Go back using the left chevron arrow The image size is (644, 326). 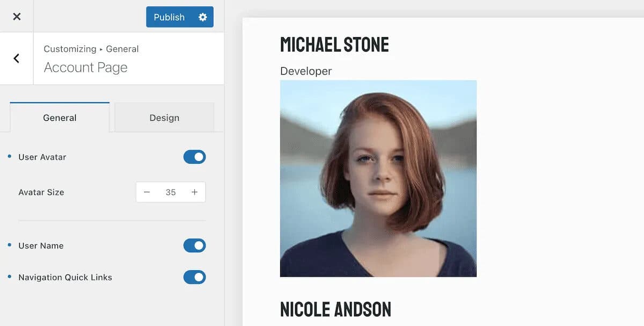click(17, 59)
